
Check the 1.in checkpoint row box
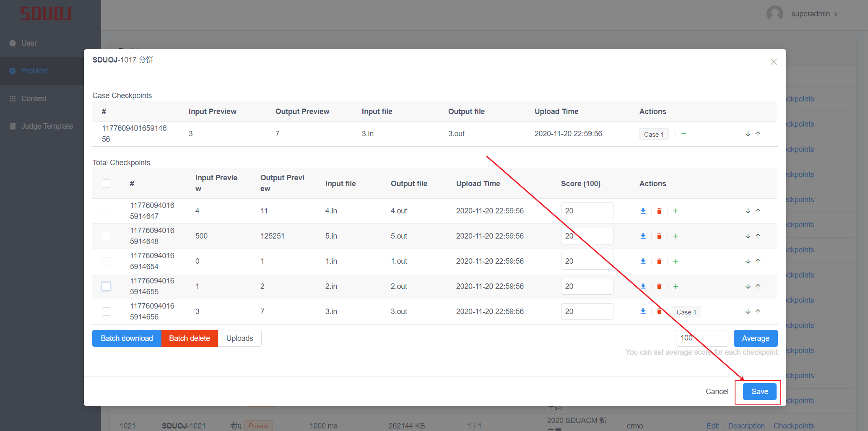click(x=106, y=261)
